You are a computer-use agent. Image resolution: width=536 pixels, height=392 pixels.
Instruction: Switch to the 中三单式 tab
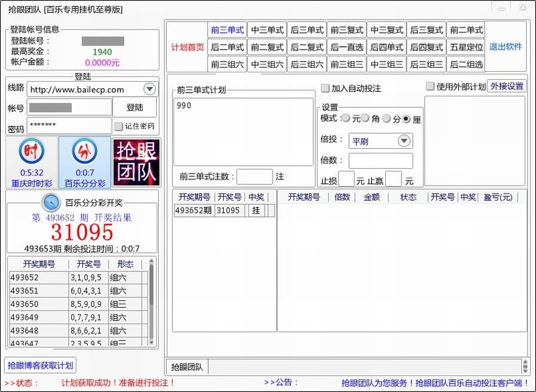pos(267,30)
